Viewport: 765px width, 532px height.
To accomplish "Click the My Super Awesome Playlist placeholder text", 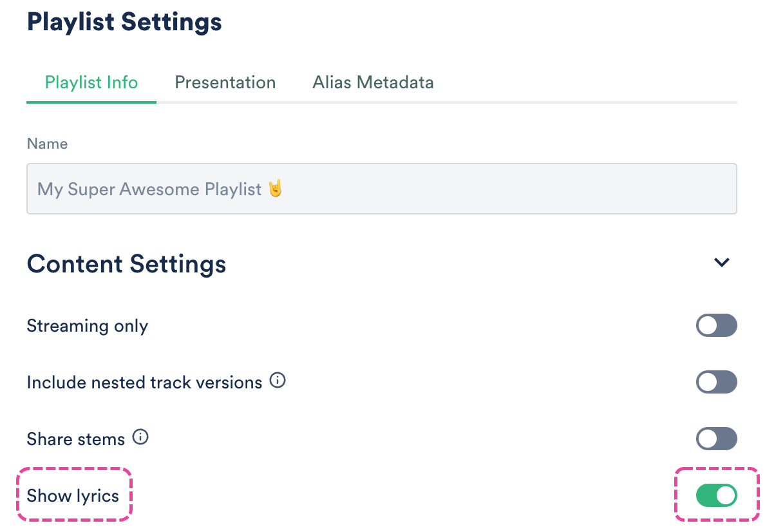I will coord(149,189).
